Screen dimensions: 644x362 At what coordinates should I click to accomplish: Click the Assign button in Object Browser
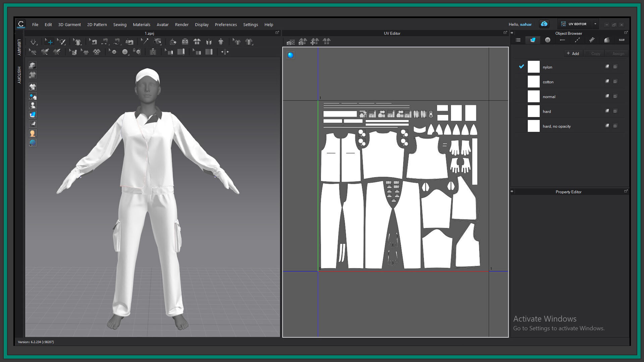pyautogui.click(x=616, y=54)
